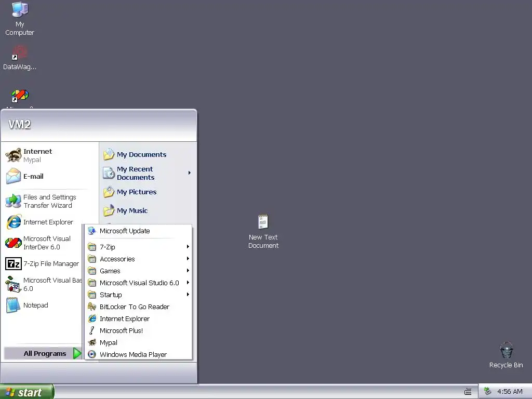Click "Windows Media Player" text
The width and height of the screenshot is (532, 399).
pos(133,354)
